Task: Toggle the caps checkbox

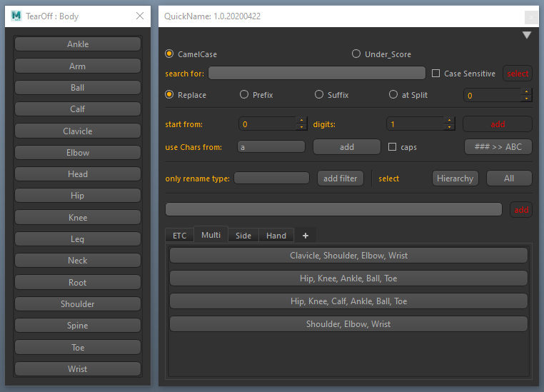Action: click(x=392, y=147)
